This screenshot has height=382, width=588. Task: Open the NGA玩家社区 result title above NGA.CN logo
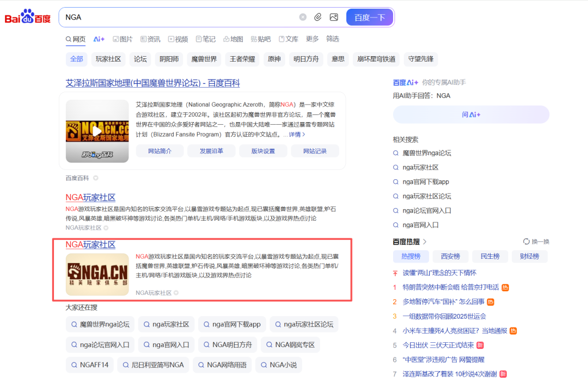click(90, 245)
